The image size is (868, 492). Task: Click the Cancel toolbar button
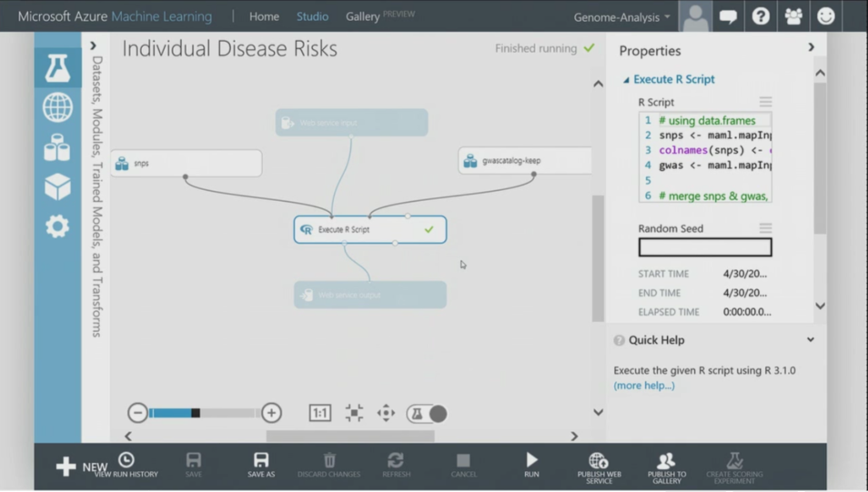[x=463, y=465]
